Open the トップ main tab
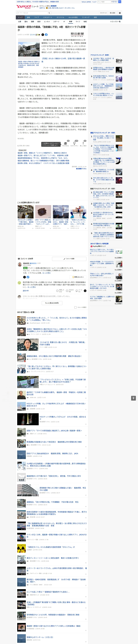This screenshot has height=644, width=138. (20, 17)
